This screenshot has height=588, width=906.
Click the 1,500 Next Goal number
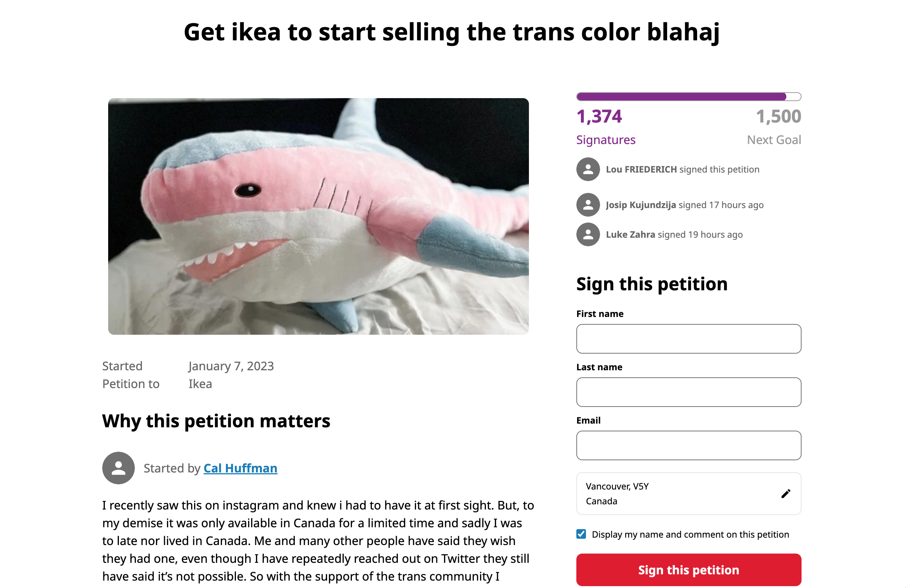(x=778, y=117)
